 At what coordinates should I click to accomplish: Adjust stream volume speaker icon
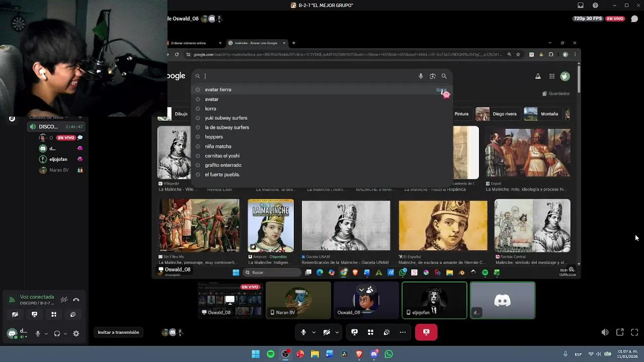605,332
